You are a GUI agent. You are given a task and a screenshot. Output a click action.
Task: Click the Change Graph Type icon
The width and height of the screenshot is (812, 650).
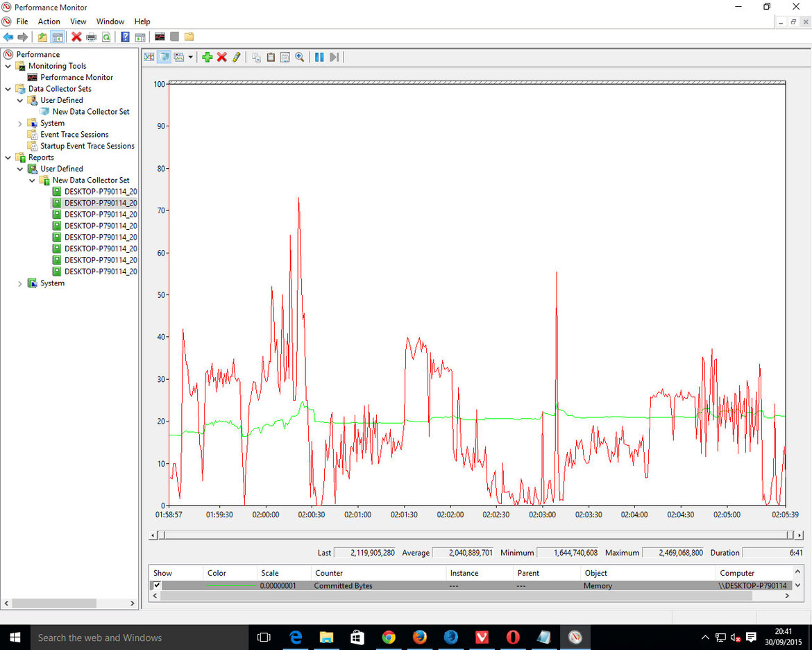179,57
